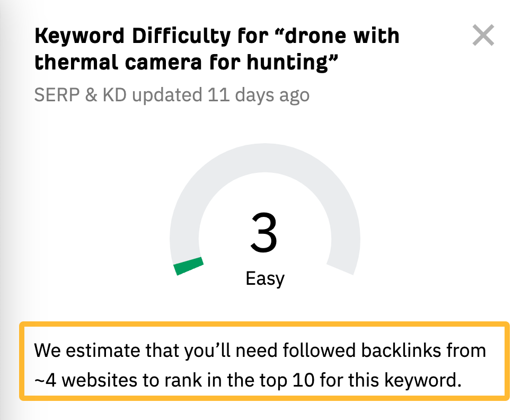Click the orange border of the estimate box
Screen dimensions: 530x420
pos(265,323)
